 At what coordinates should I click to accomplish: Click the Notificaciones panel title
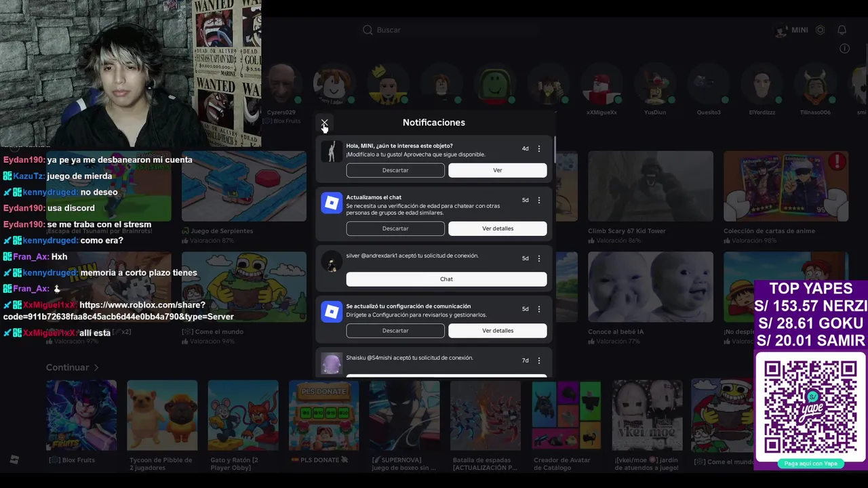(x=434, y=123)
